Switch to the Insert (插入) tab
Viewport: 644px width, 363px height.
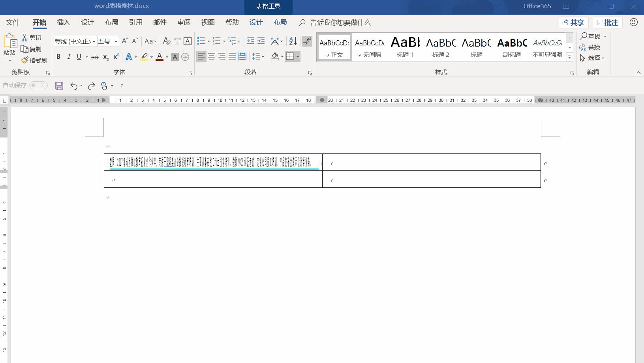click(63, 22)
